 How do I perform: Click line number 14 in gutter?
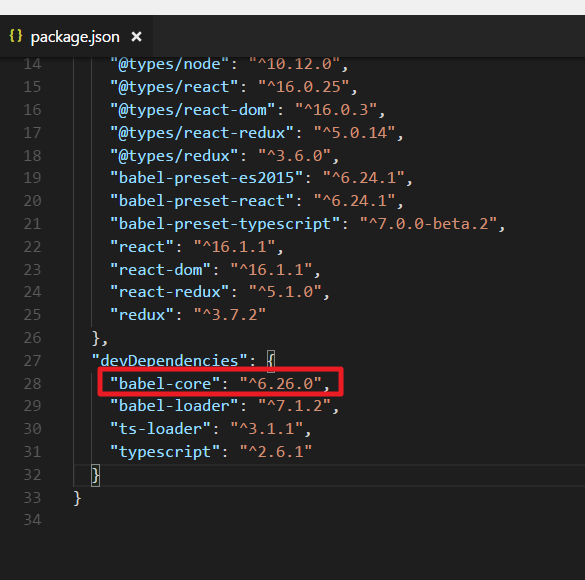pyautogui.click(x=32, y=64)
